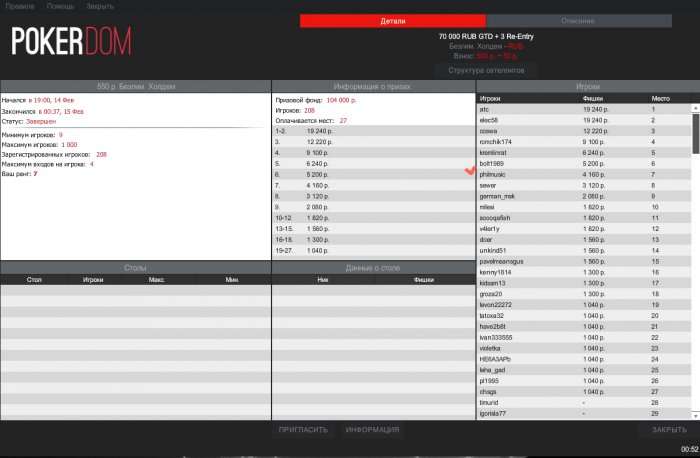Click the Закрыть menu item at top
This screenshot has width=700, height=458.
click(100, 6)
